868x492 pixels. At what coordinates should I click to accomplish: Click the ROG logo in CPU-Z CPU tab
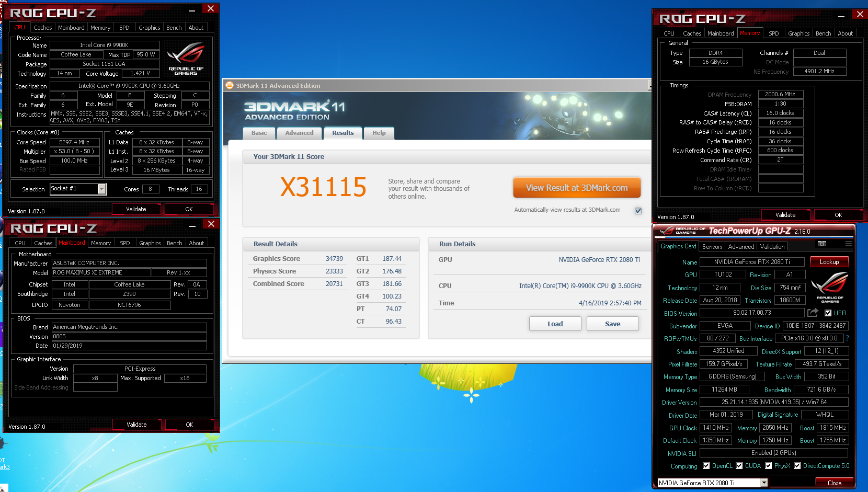[186, 59]
